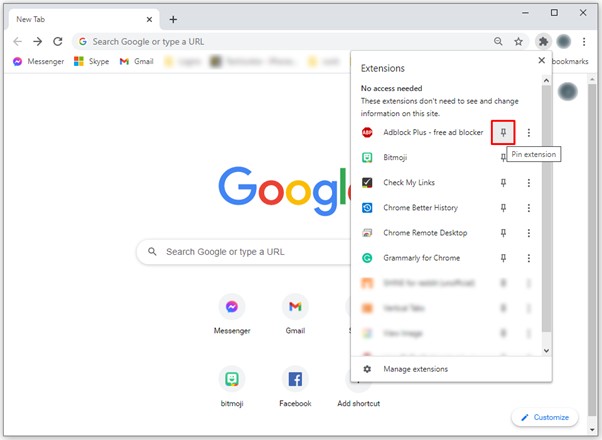This screenshot has width=602, height=440.
Task: Open more actions for Grammarly for Chrome
Action: (529, 258)
